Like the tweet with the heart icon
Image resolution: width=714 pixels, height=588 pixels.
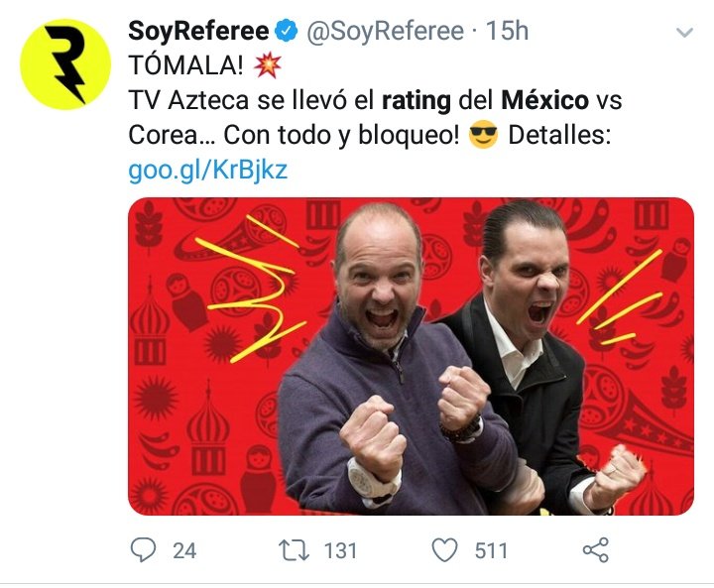pos(444,549)
